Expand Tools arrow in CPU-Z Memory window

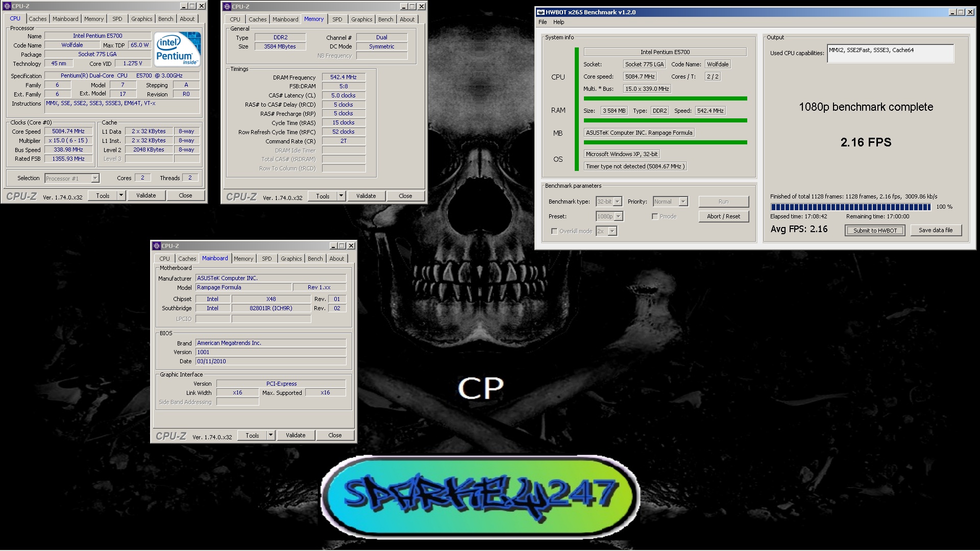[x=341, y=196]
